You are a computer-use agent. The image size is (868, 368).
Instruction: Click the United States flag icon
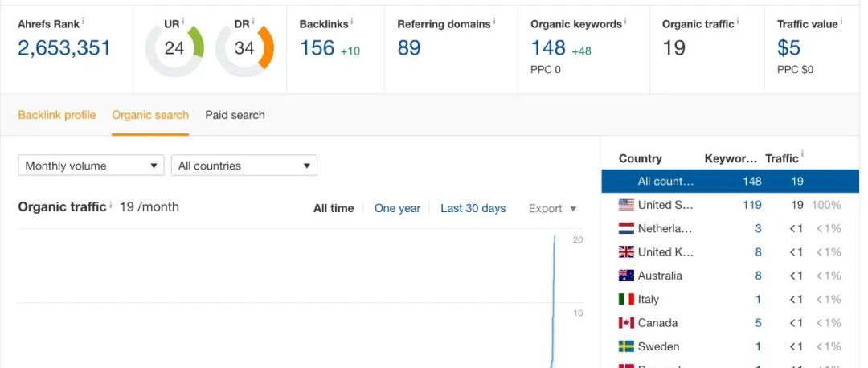pos(626,205)
